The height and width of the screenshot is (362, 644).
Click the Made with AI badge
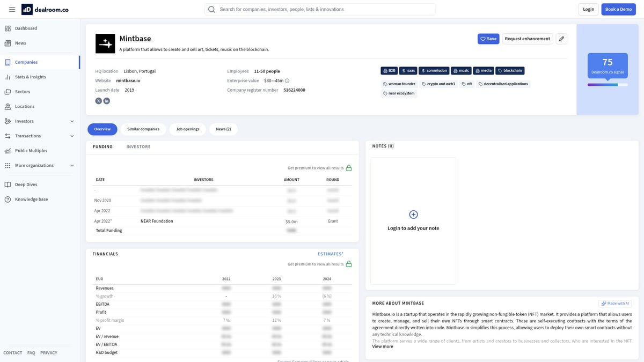tap(615, 304)
